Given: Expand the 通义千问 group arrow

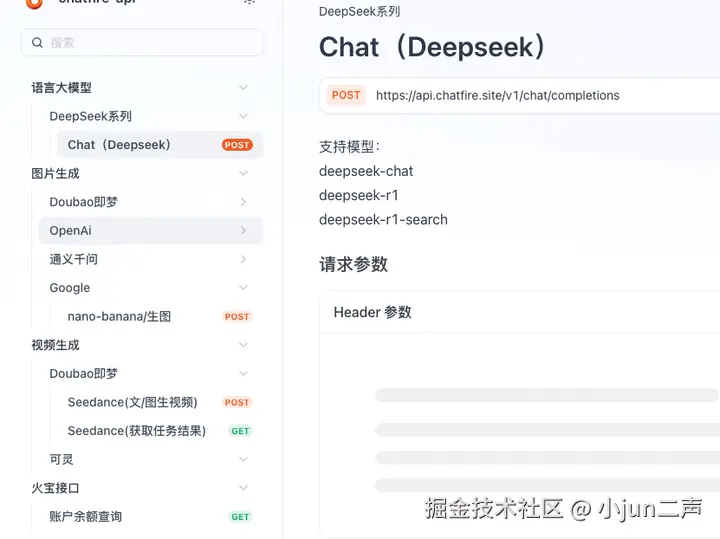Looking at the screenshot, I should 243,259.
